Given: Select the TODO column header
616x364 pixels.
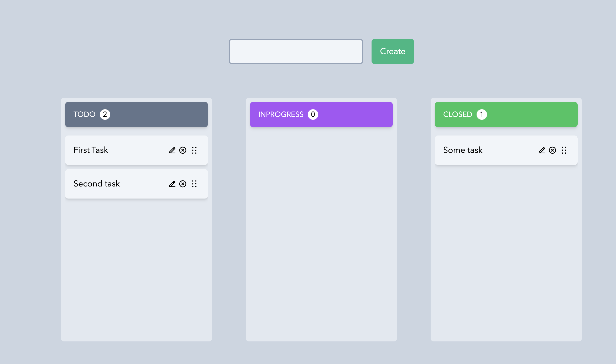Looking at the screenshot, I should click(137, 115).
